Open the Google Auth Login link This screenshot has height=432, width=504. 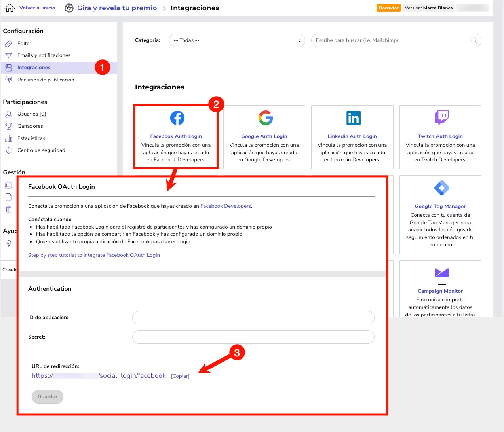coord(264,136)
